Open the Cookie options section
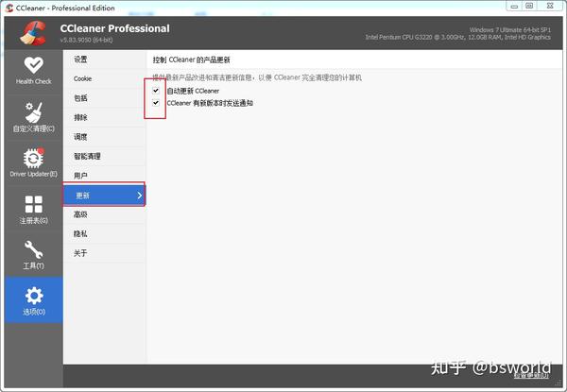 tap(105, 78)
